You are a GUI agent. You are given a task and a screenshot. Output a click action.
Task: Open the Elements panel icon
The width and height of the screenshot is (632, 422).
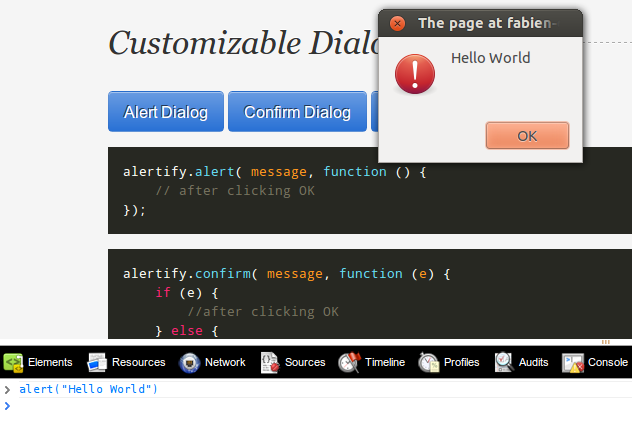(x=13, y=362)
